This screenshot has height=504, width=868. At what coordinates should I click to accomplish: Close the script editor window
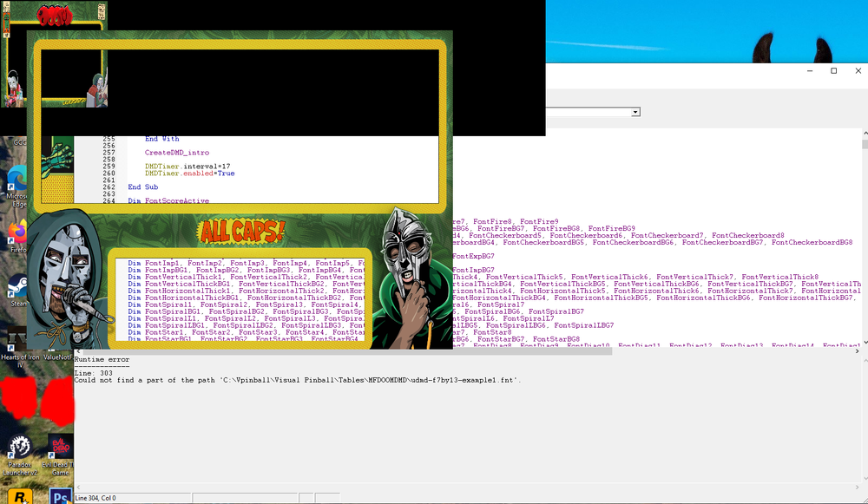tap(858, 71)
